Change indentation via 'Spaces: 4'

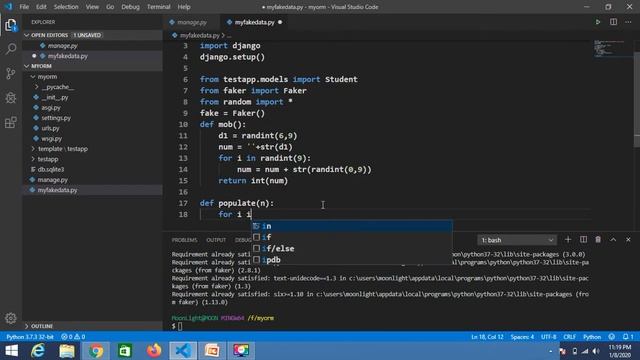[522, 337]
